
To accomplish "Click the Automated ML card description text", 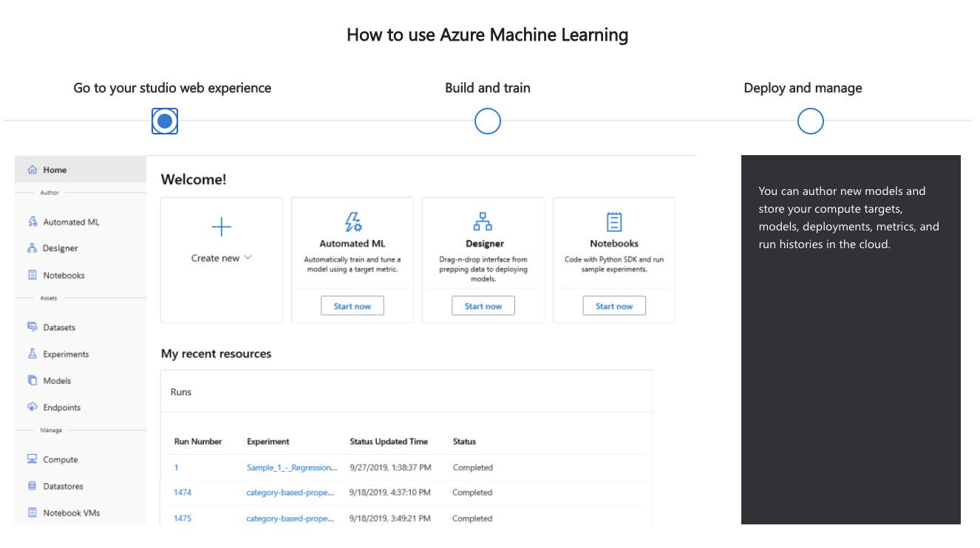I will 353,264.
